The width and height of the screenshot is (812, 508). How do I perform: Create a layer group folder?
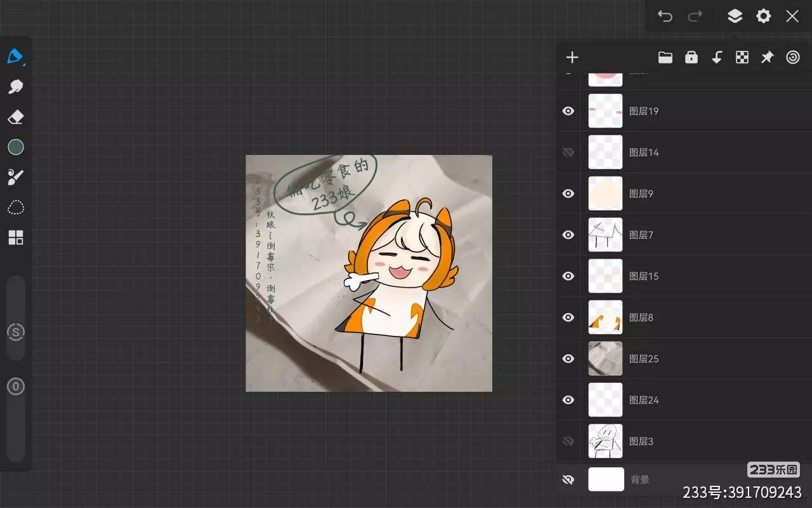(x=665, y=58)
